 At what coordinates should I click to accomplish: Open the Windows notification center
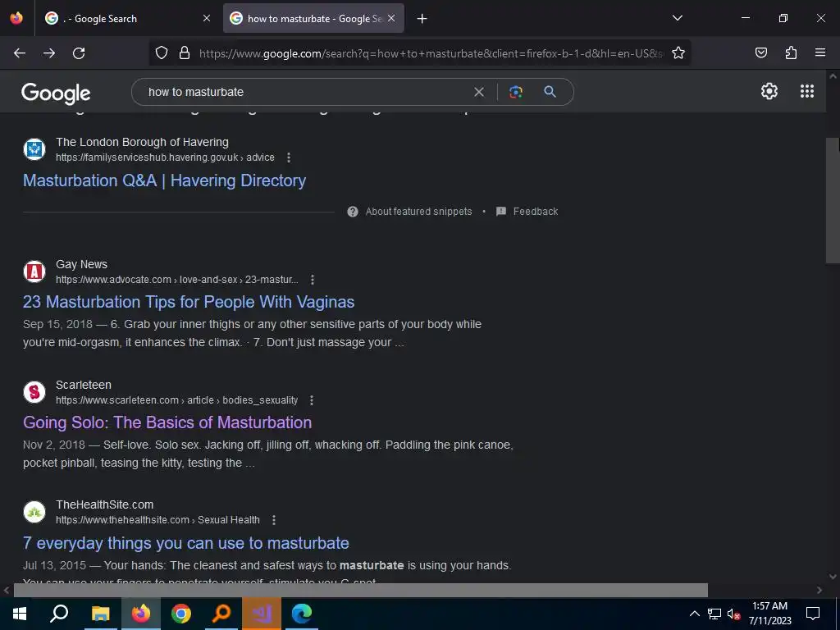coord(813,614)
